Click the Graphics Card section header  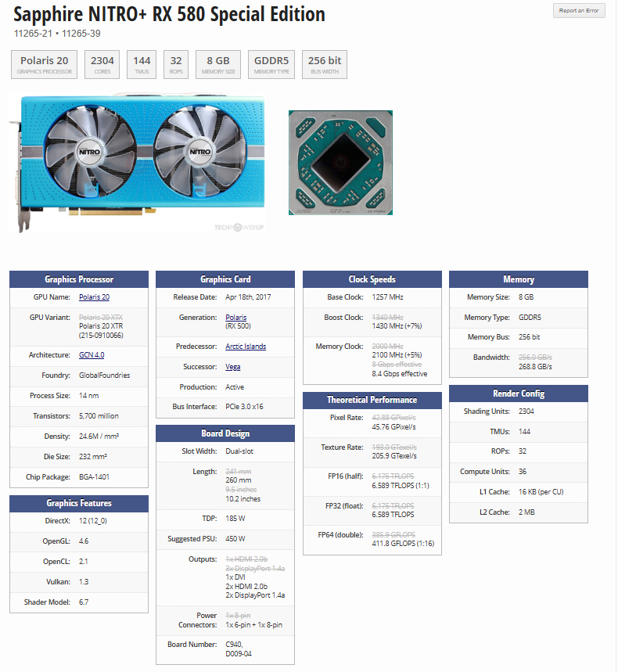225,279
